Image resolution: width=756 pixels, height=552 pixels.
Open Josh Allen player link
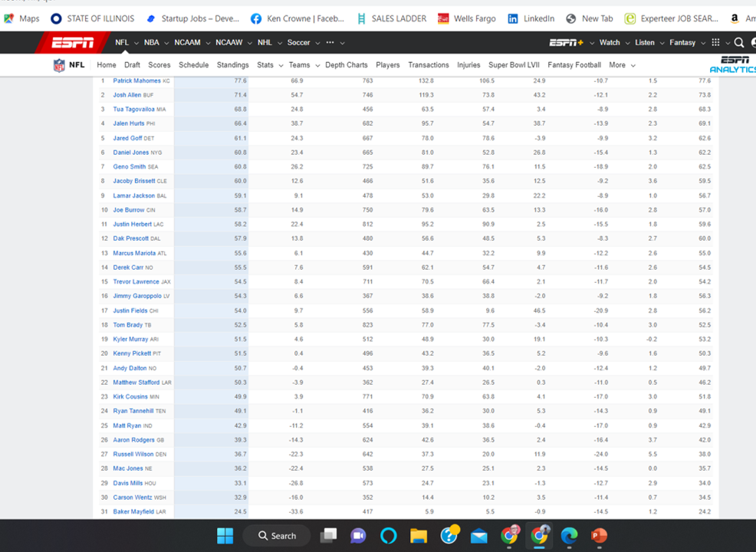[127, 95]
